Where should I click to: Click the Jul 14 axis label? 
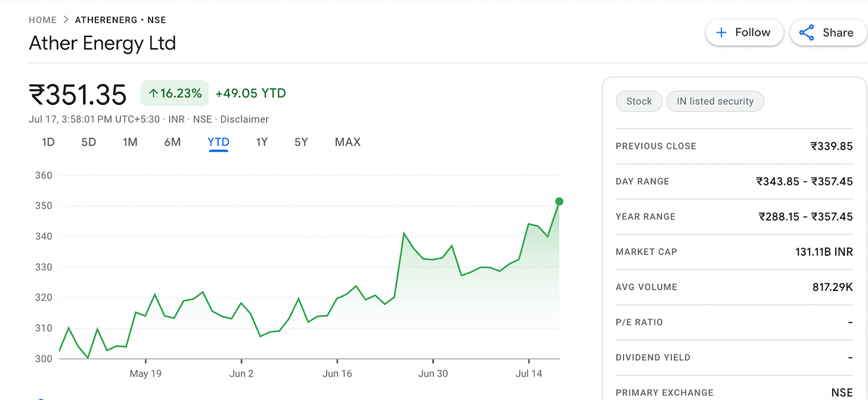(x=529, y=374)
